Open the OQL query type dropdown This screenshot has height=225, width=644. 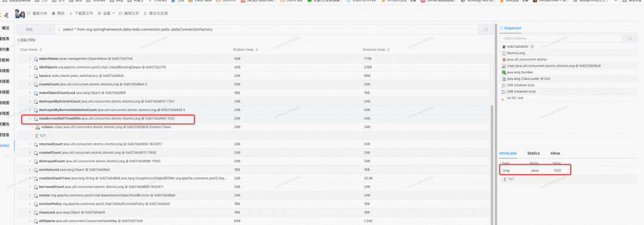(x=36, y=30)
